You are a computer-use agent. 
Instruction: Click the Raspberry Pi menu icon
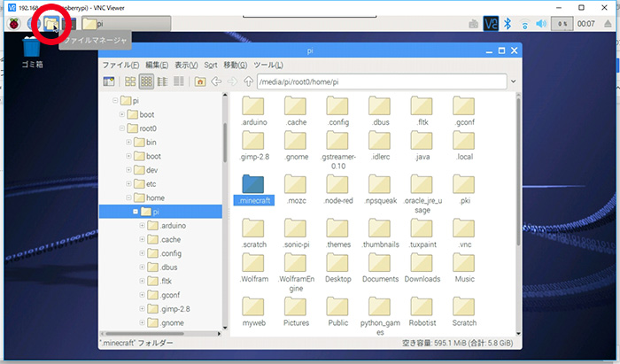[x=14, y=23]
